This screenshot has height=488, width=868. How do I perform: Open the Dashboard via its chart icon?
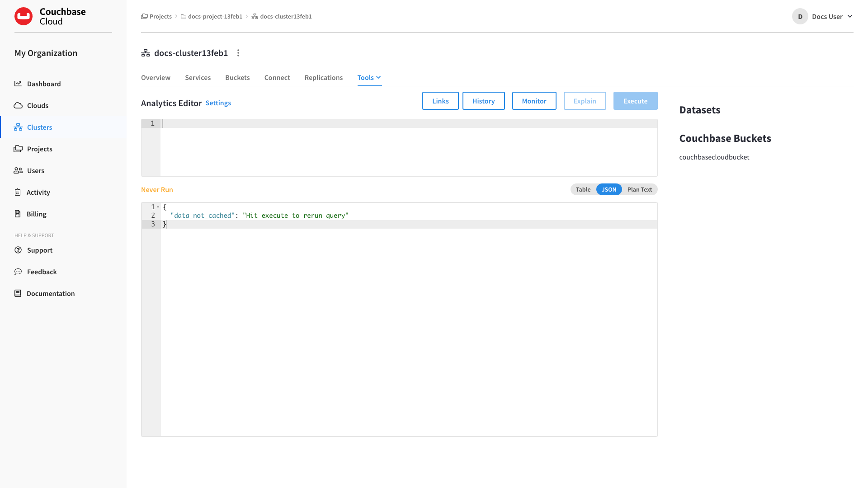(18, 84)
